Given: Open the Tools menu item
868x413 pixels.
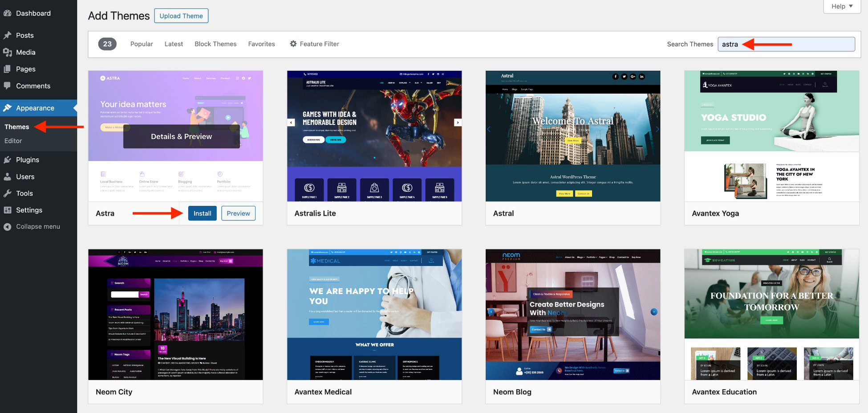Looking at the screenshot, I should click(24, 193).
